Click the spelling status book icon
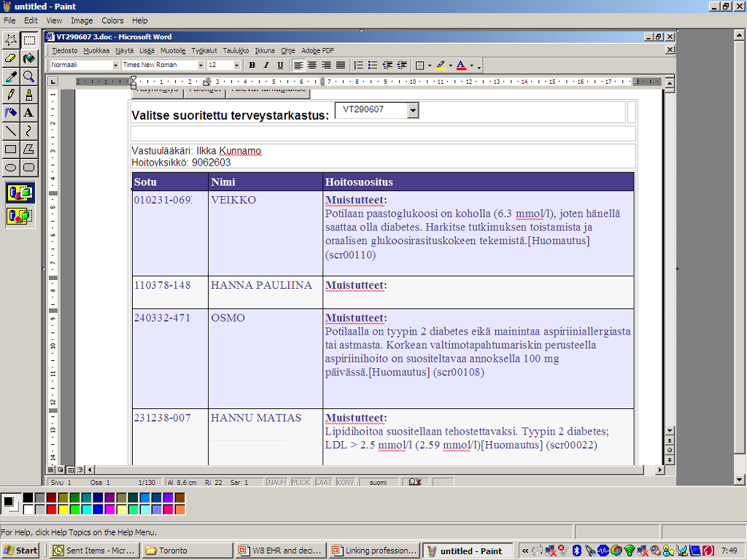This screenshot has height=560, width=747. [x=415, y=483]
